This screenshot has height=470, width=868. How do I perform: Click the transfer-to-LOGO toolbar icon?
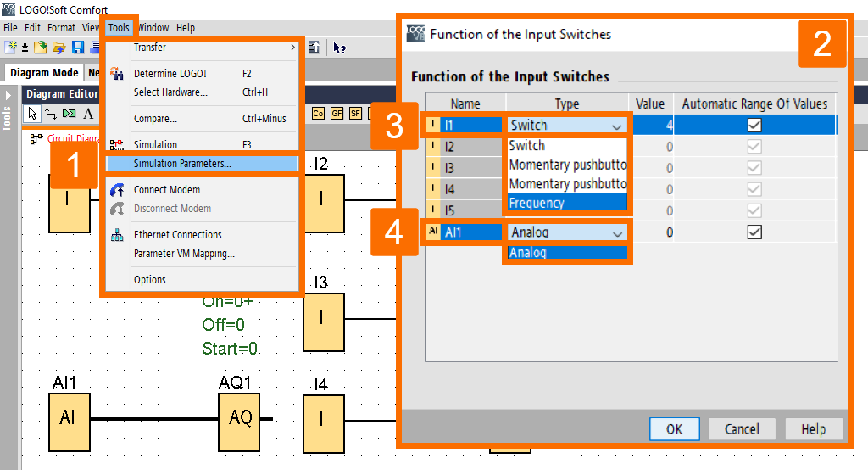click(x=314, y=48)
